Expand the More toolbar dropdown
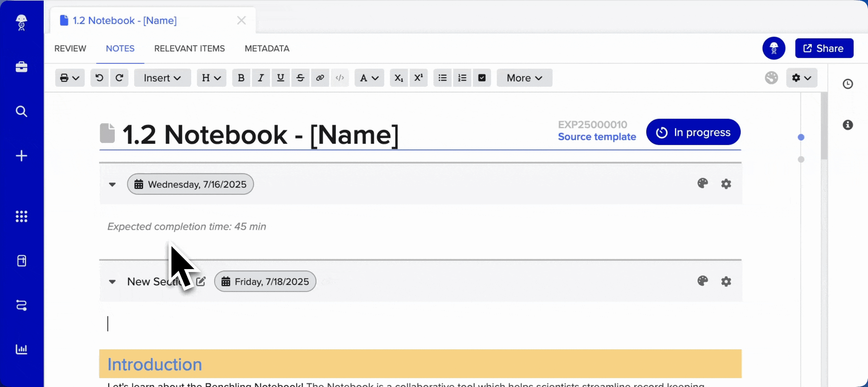This screenshot has width=868, height=387. [524, 78]
